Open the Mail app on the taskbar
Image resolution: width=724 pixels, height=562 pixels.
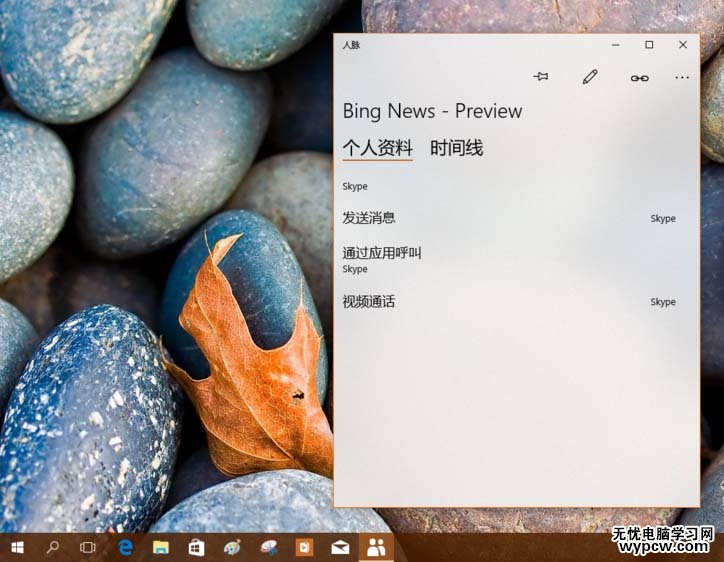pos(340,548)
